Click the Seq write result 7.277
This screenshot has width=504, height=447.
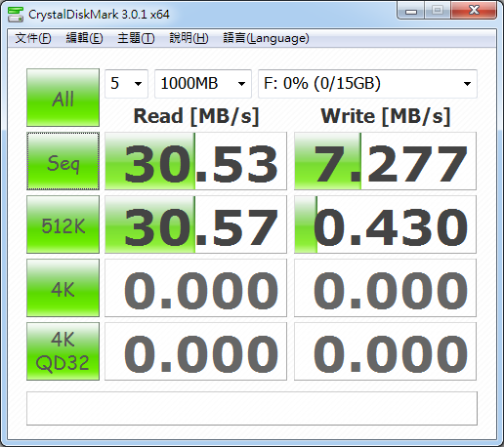coord(385,161)
